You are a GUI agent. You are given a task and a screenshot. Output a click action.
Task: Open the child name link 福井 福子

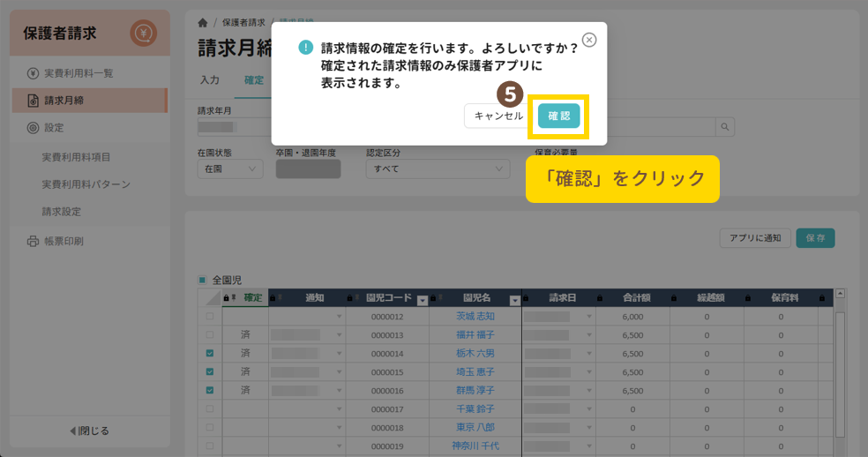pyautogui.click(x=475, y=334)
